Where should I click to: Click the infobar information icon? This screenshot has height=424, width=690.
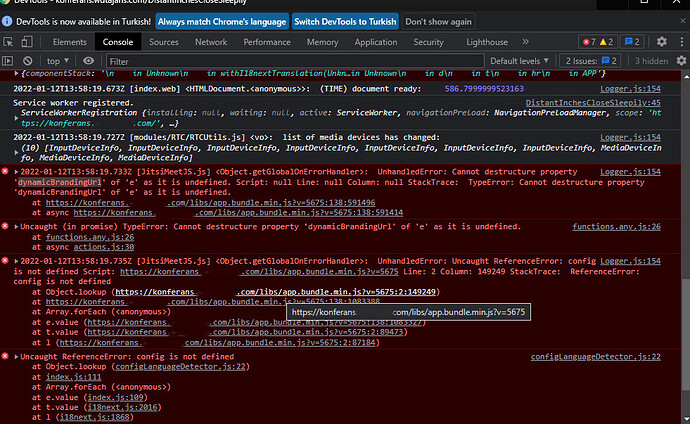point(7,21)
